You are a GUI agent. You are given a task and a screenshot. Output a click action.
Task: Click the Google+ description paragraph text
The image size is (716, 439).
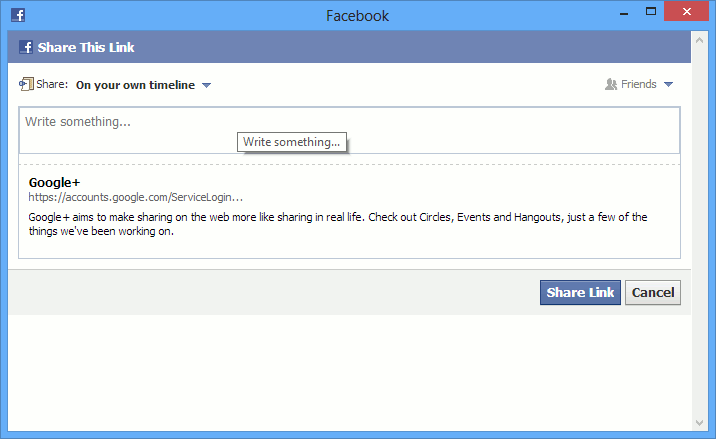click(x=338, y=224)
